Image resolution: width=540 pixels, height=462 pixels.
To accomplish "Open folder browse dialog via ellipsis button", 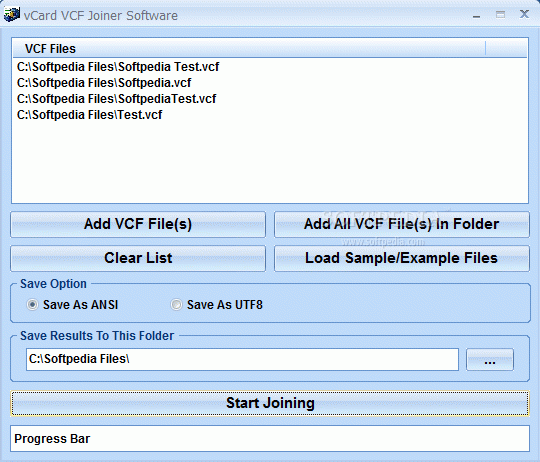I will pos(490,360).
